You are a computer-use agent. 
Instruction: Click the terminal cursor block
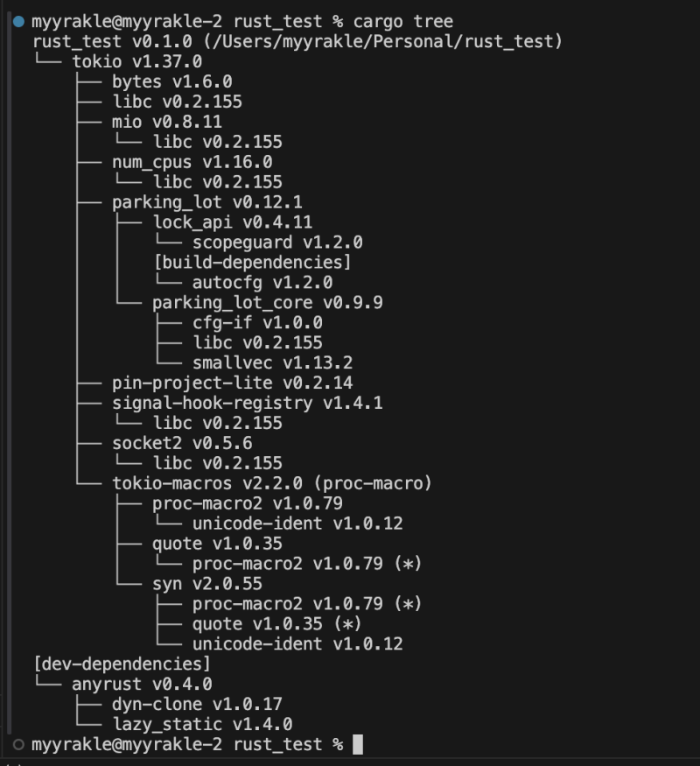click(x=357, y=745)
